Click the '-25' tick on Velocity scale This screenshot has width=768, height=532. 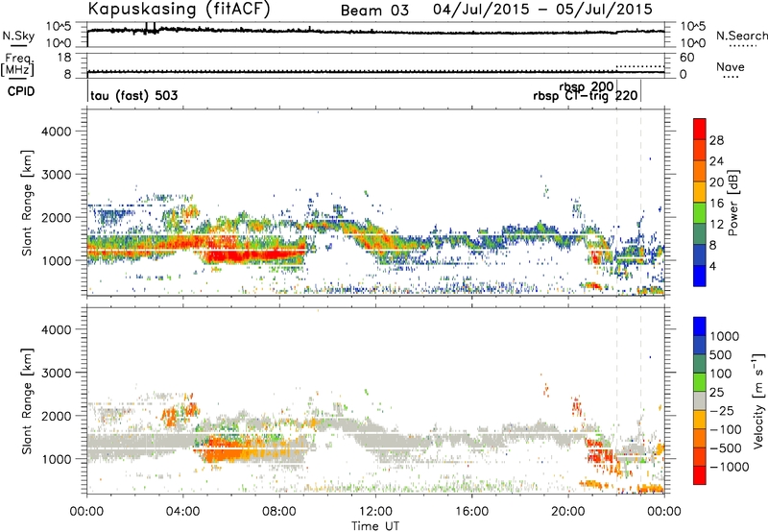point(722,410)
